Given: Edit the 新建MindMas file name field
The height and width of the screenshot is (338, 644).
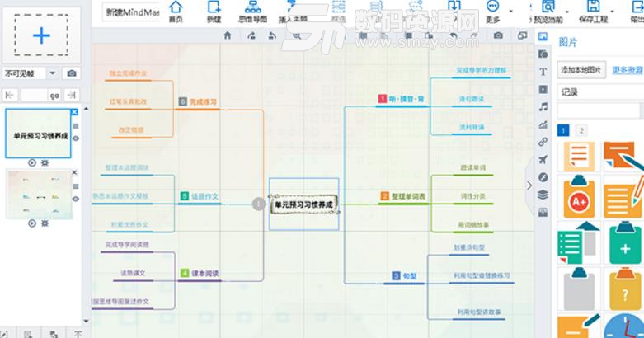Looking at the screenshot, I should point(131,12).
